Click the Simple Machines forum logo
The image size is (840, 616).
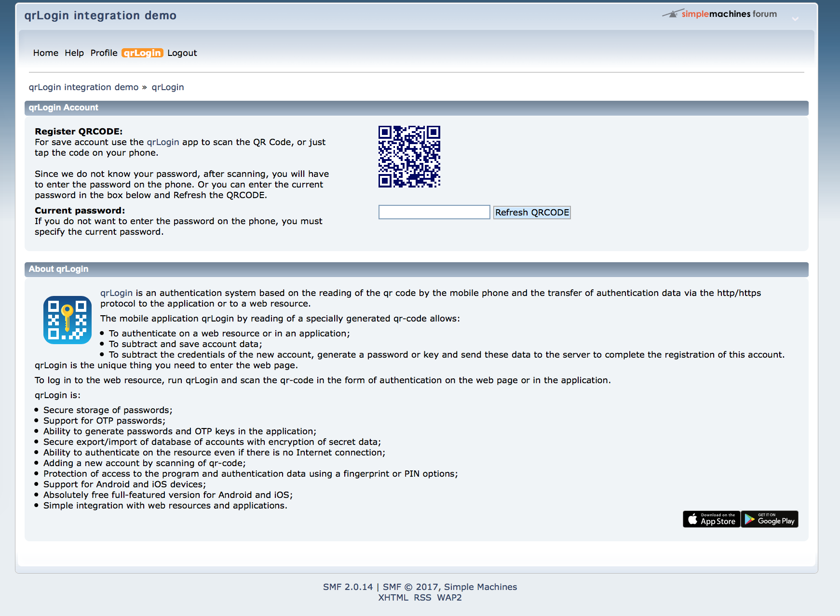coord(719,14)
